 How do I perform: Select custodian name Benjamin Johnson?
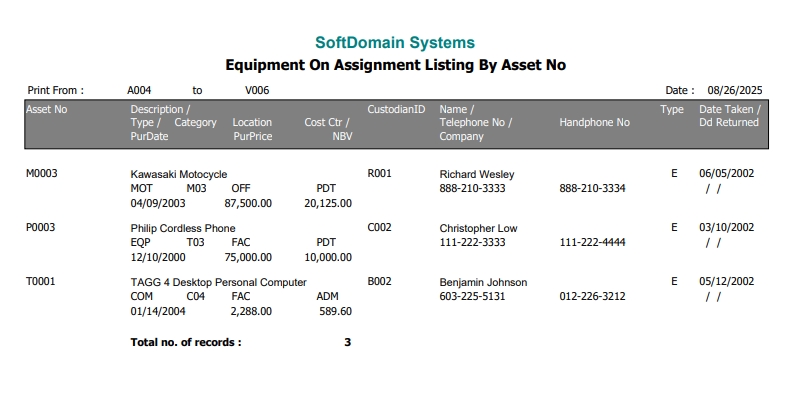click(483, 282)
